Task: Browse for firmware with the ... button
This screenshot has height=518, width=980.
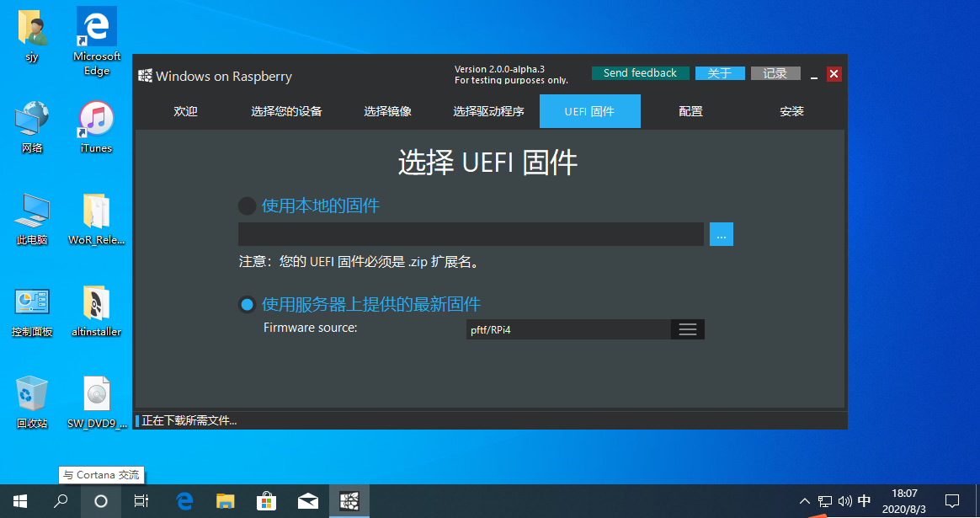Action: click(x=722, y=234)
